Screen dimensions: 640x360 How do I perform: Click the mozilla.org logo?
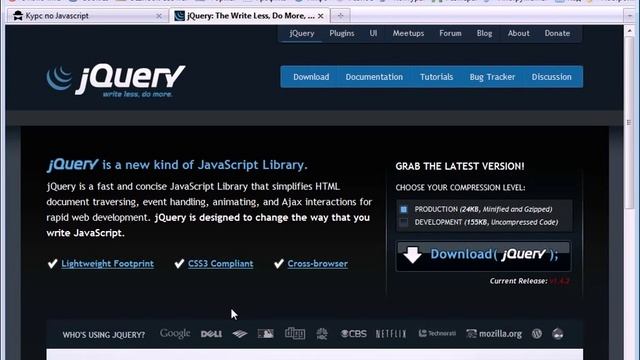point(494,334)
